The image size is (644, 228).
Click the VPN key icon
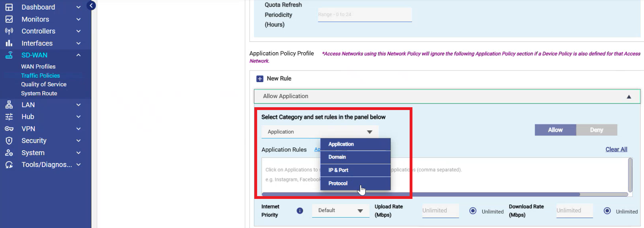click(x=9, y=129)
